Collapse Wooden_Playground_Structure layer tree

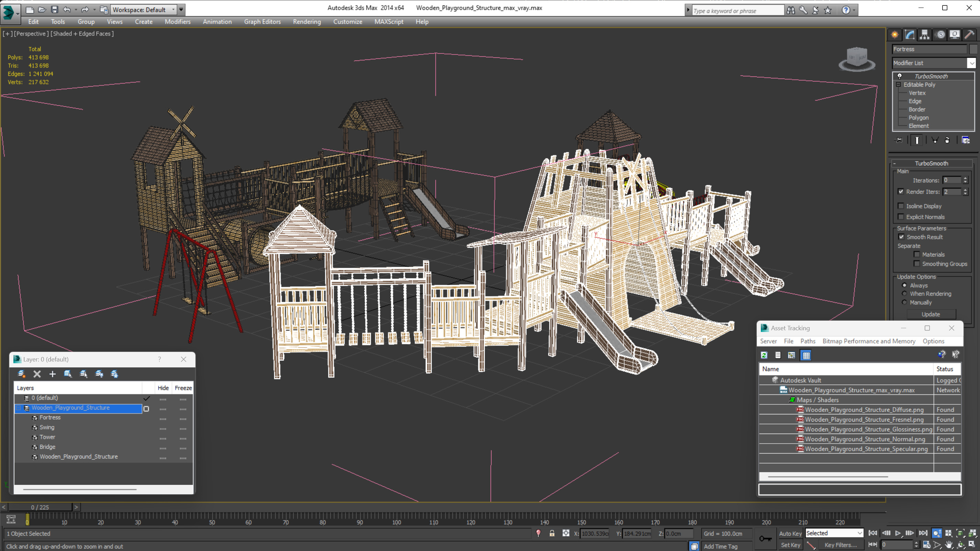click(18, 407)
